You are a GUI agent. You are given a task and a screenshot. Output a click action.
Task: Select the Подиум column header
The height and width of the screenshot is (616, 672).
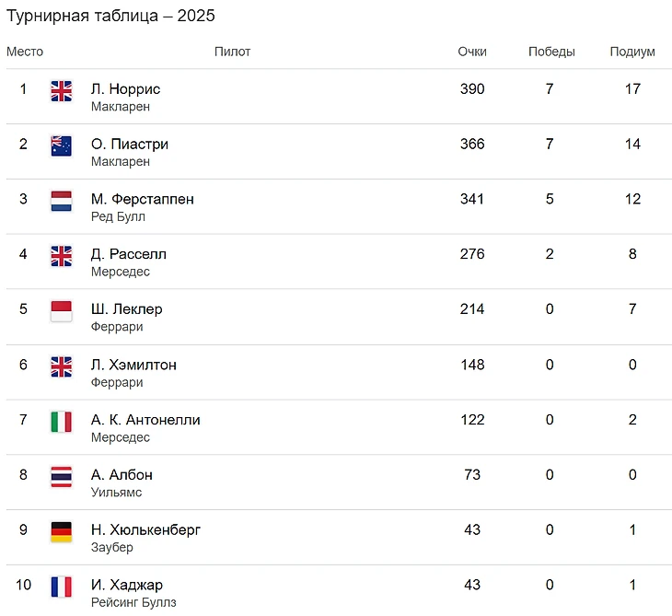point(632,52)
